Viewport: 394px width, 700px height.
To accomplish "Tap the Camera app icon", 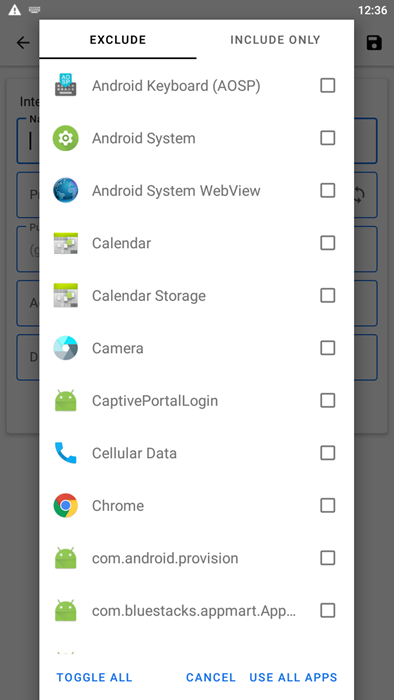I will (66, 348).
